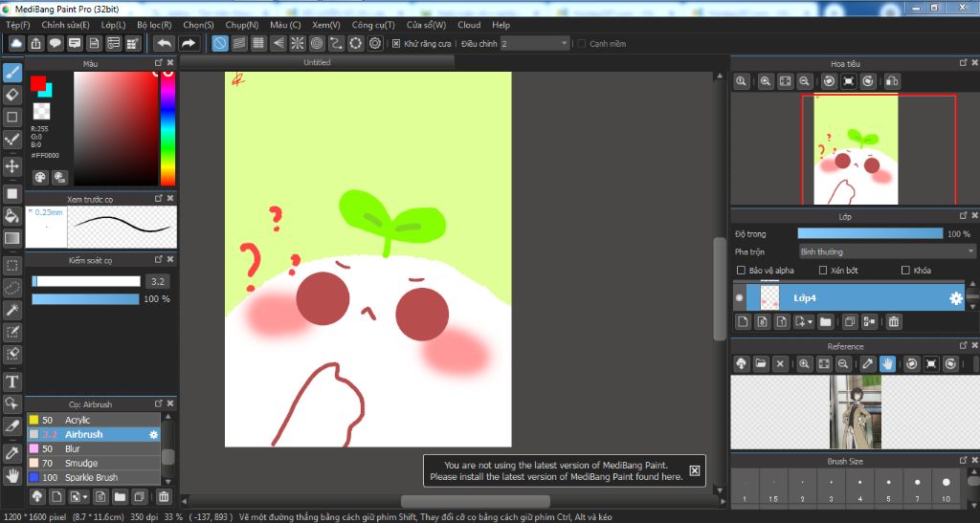Enable parallel line snap guide
980x523 pixels.
[x=239, y=43]
